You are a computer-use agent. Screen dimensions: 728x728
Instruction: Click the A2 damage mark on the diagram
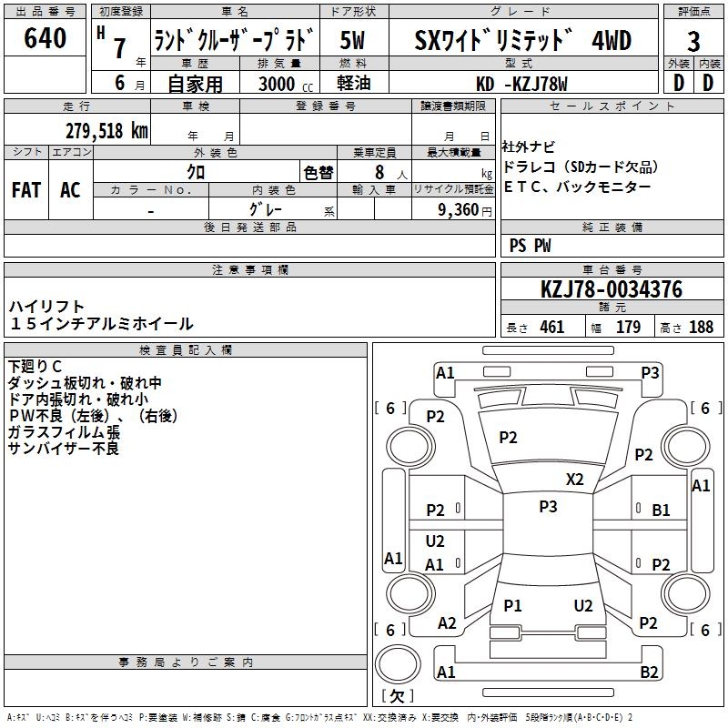[447, 623]
